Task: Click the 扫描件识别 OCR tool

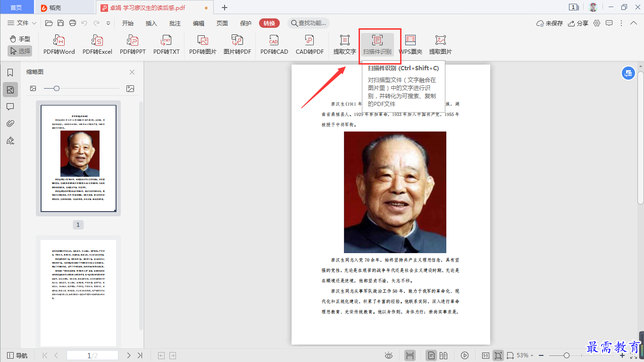Action: tap(377, 45)
